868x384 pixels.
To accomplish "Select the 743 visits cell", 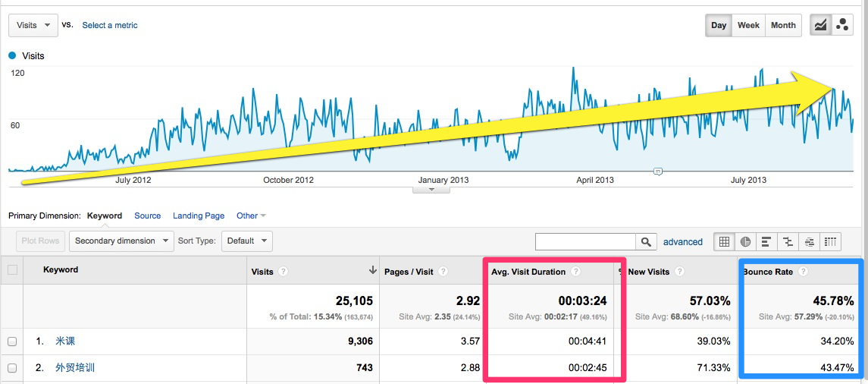I will [364, 367].
